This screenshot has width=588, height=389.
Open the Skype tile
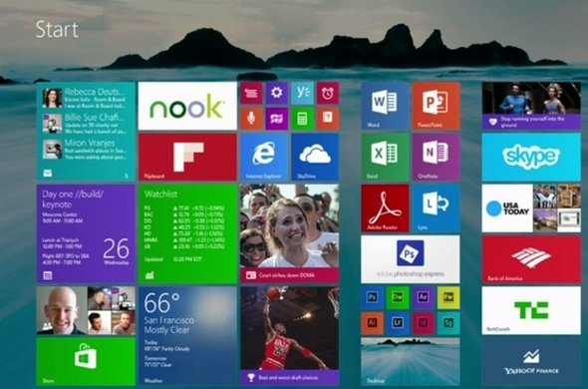click(531, 157)
